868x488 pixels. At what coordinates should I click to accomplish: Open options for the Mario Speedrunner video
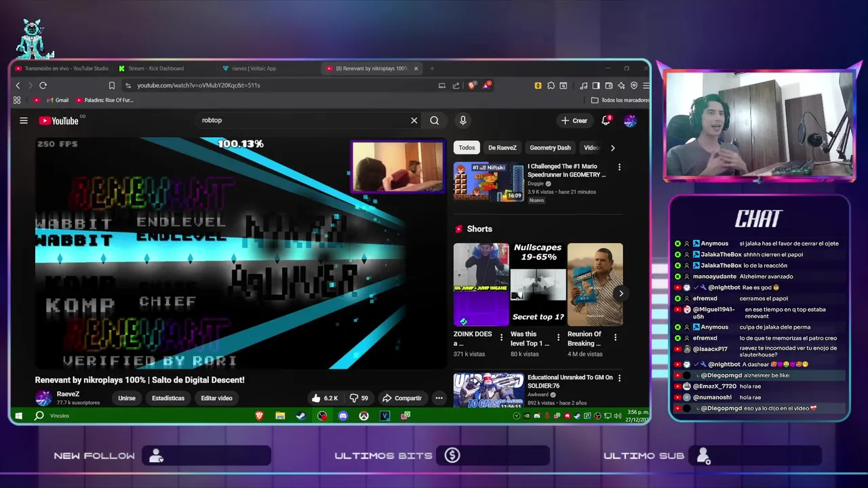pyautogui.click(x=619, y=167)
